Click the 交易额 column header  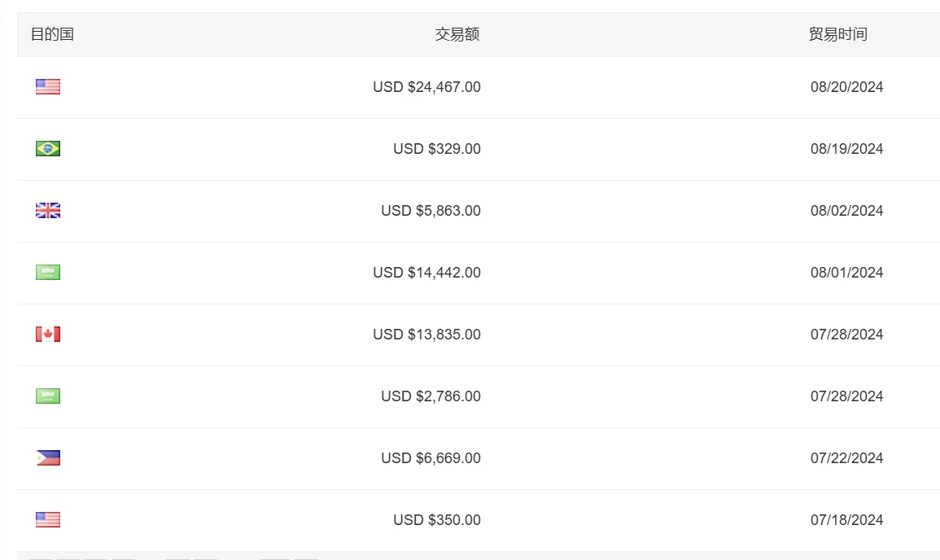[457, 34]
